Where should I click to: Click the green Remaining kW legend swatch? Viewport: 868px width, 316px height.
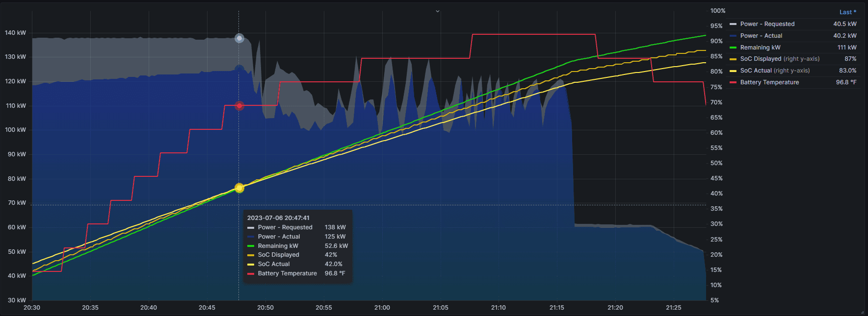click(733, 48)
